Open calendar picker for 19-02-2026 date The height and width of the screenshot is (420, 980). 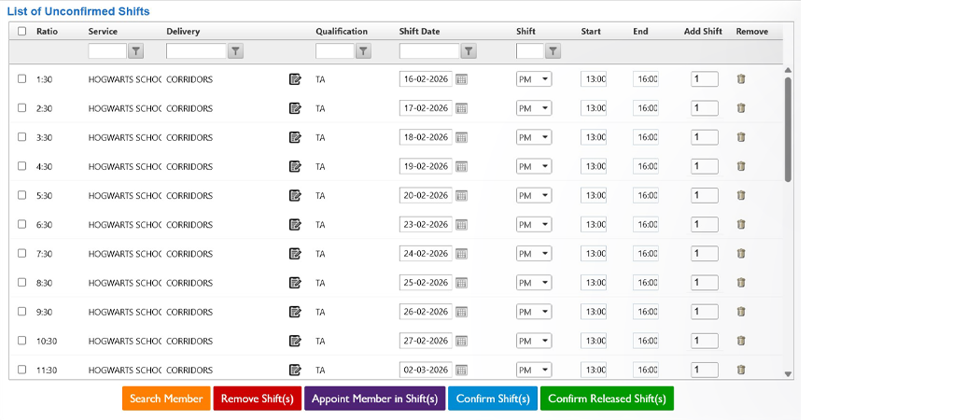point(461,166)
